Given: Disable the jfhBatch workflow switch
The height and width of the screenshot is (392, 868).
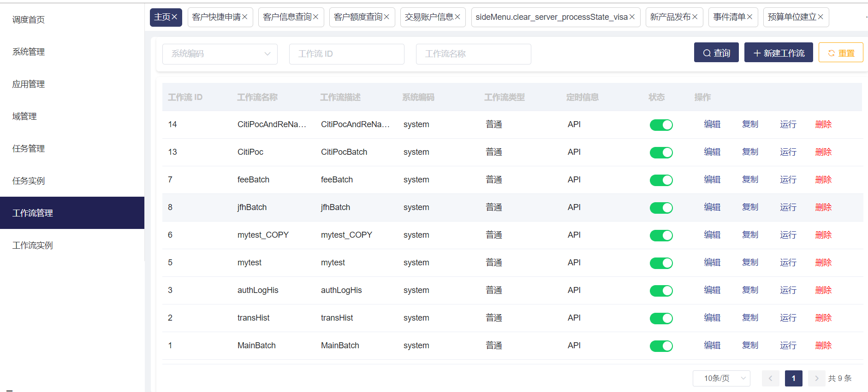Looking at the screenshot, I should (661, 208).
